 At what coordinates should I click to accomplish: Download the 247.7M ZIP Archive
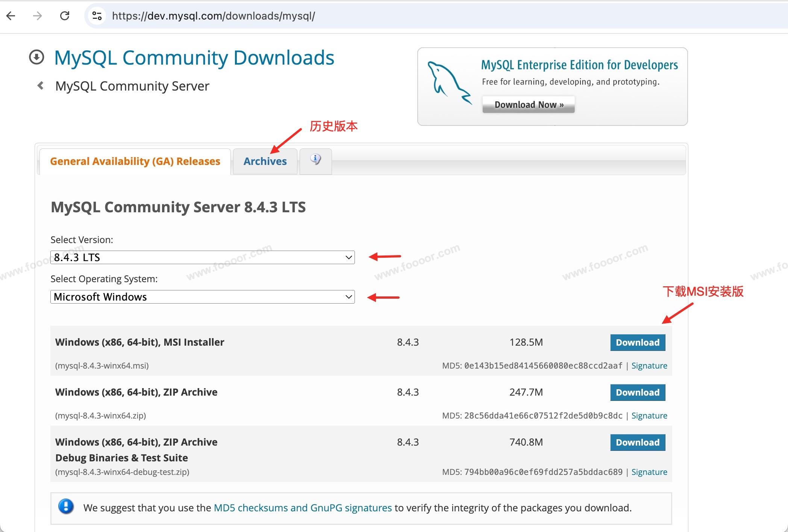(x=637, y=392)
